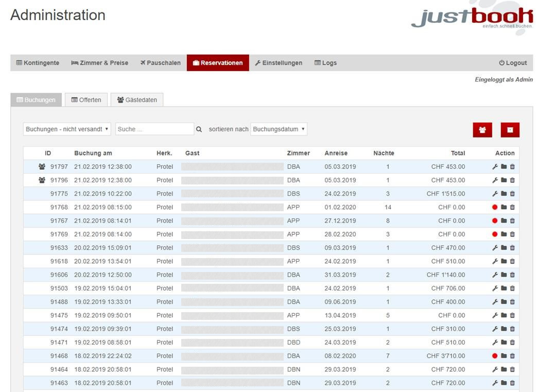537x392 pixels.
Task: Open the Kontingente menu item
Action: point(38,63)
